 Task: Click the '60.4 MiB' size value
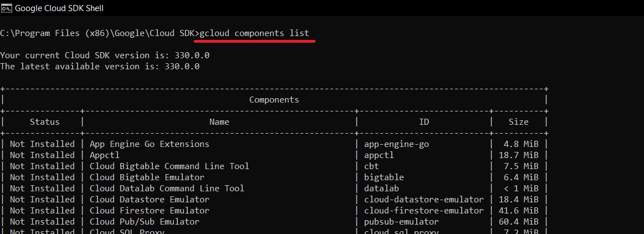[x=518, y=222]
